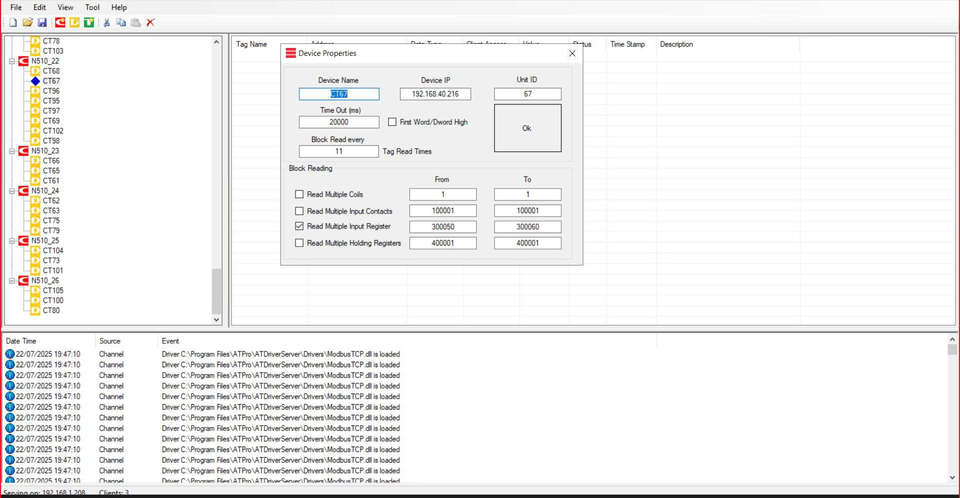Click the red X delete toolbar icon

[150, 22]
